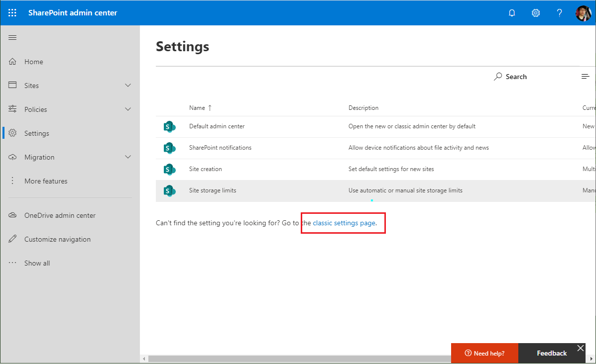The width and height of the screenshot is (596, 364).
Task: Expand the Policies chevron
Action: click(x=128, y=109)
